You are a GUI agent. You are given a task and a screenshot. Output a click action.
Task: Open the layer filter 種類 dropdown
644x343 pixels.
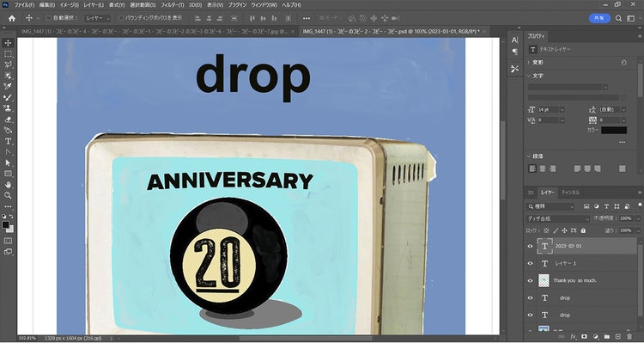coord(550,206)
